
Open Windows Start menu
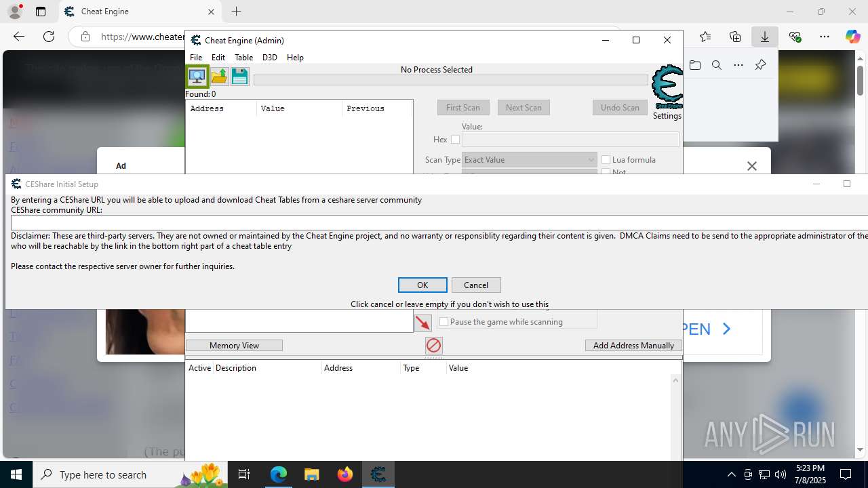coord(16,474)
